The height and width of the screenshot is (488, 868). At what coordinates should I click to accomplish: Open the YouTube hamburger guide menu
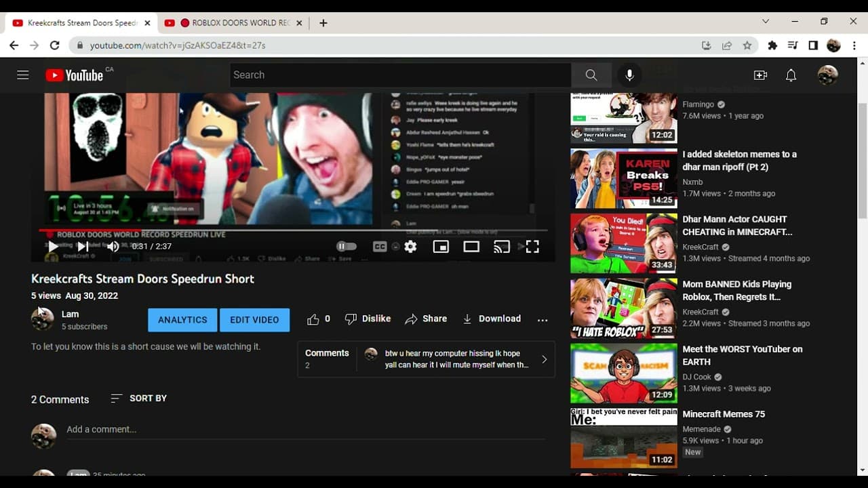click(x=23, y=75)
